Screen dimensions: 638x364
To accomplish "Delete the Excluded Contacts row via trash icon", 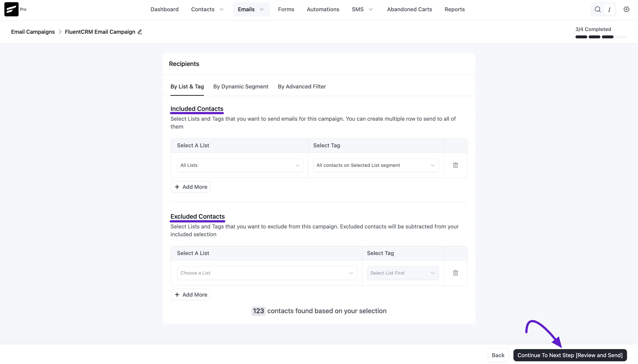I will [455, 273].
